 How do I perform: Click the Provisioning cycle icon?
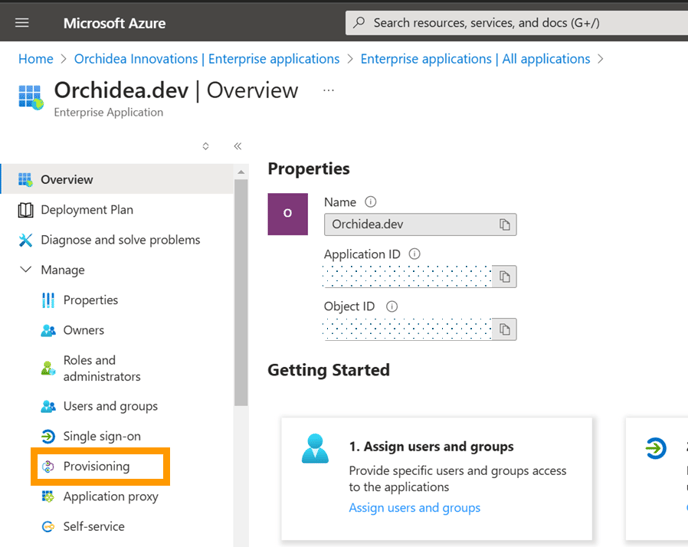click(x=48, y=467)
